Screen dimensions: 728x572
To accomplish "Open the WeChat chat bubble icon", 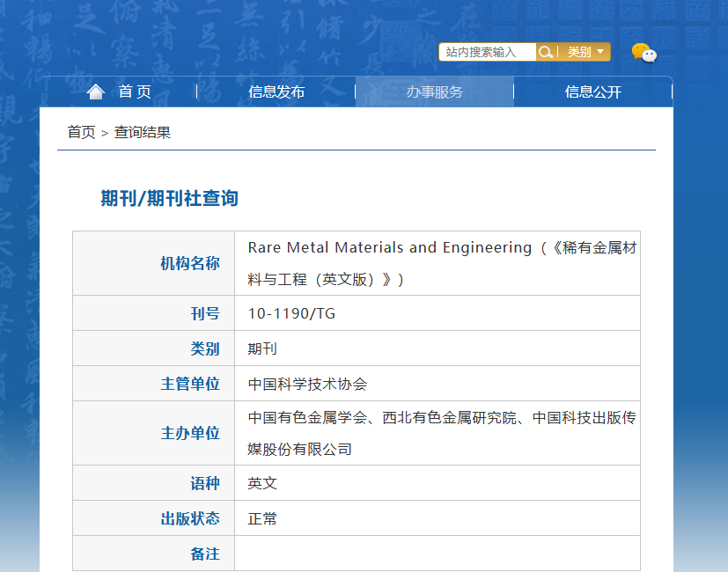I will pyautogui.click(x=644, y=53).
